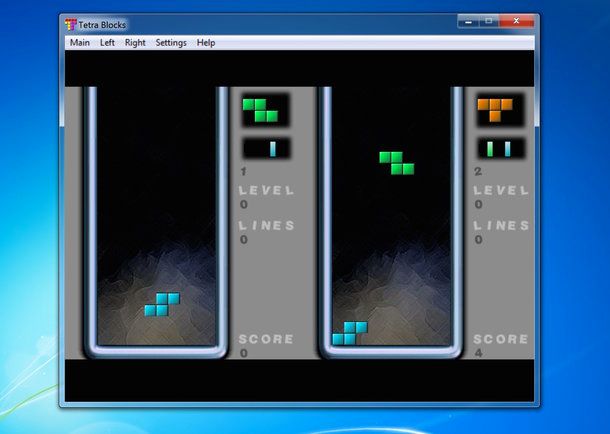The height and width of the screenshot is (434, 610).
Task: Close the Tetra Blocks window
Action: coord(516,21)
